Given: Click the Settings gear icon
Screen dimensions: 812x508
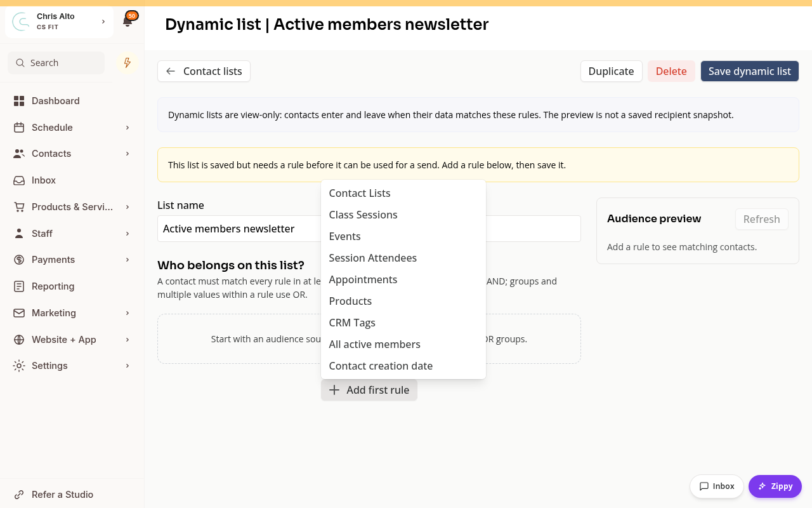Looking at the screenshot, I should pyautogui.click(x=19, y=366).
